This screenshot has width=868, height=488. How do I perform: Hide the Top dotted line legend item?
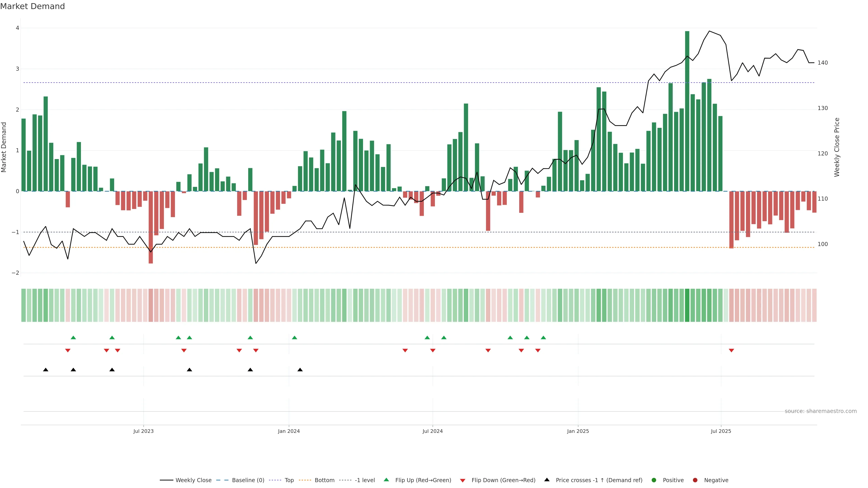(x=289, y=480)
